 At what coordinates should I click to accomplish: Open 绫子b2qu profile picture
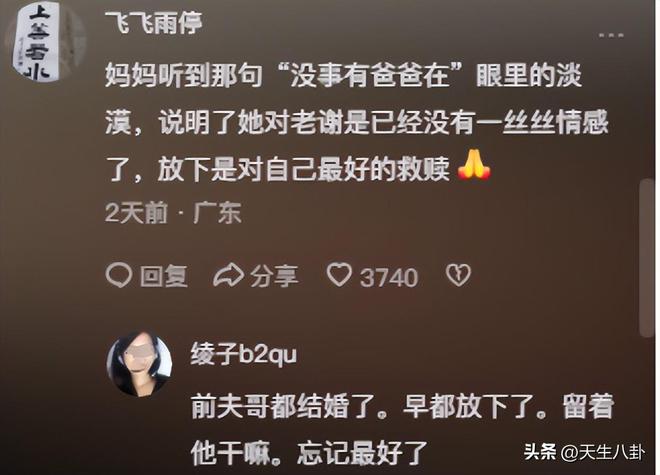139,364
